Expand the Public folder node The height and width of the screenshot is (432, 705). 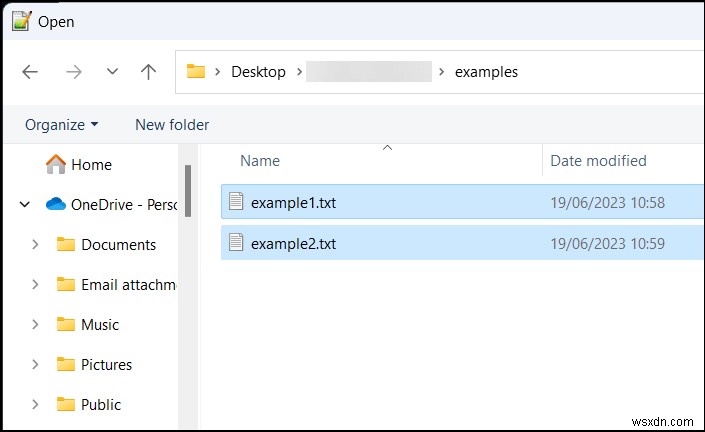coord(35,405)
